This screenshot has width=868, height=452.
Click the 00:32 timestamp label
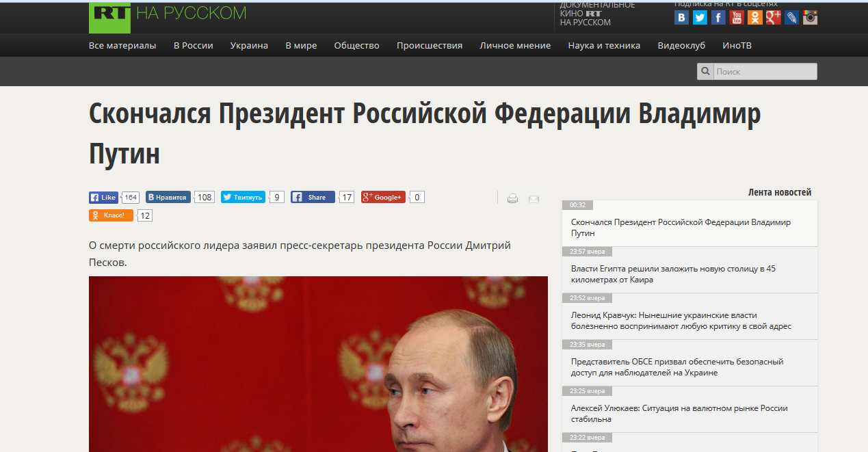[578, 205]
